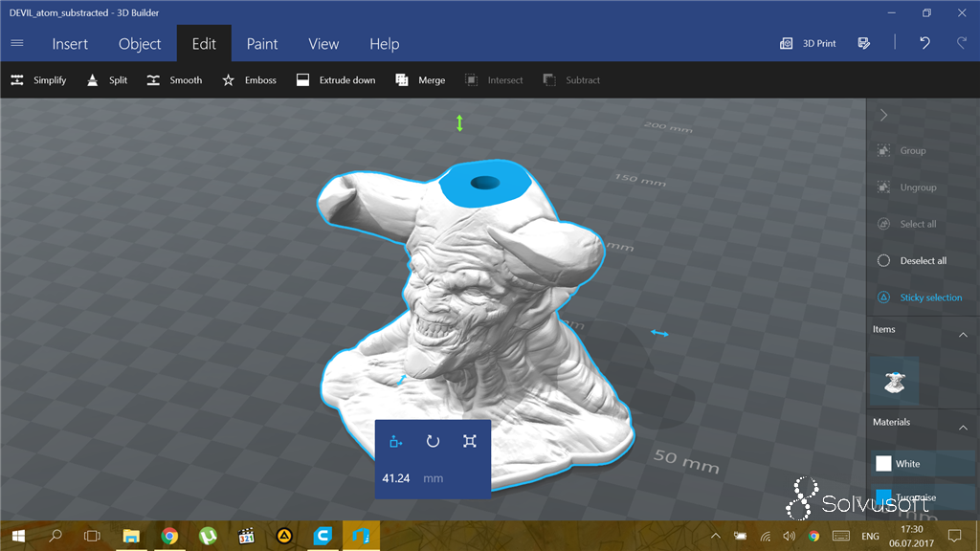The height and width of the screenshot is (551, 980).
Task: Open the Insert tab
Action: [x=70, y=44]
